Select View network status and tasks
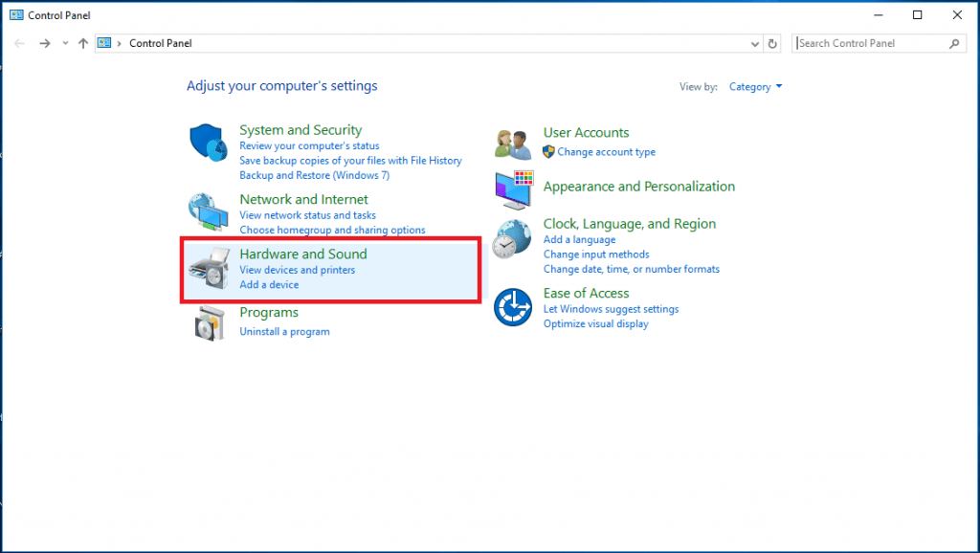Viewport: 980px width, 553px height. pos(307,215)
